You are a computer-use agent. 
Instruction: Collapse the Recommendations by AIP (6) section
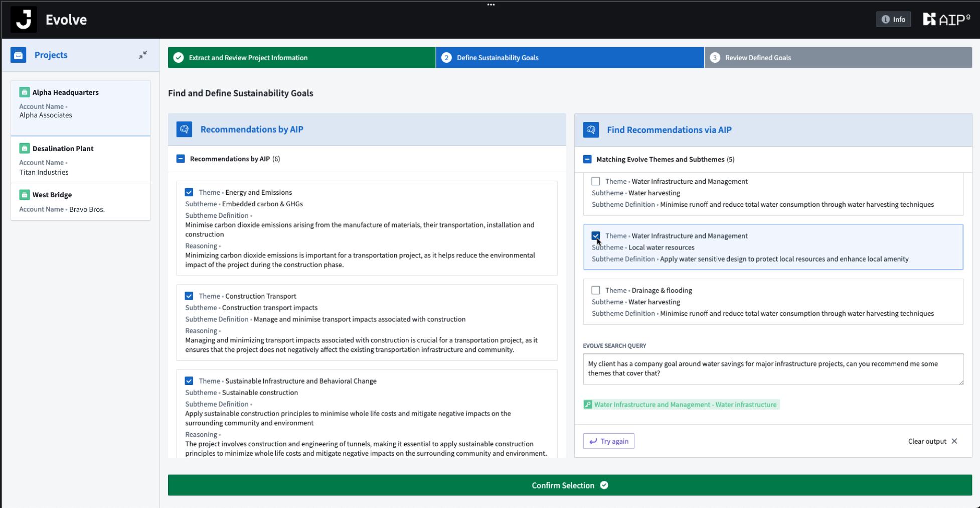point(181,159)
